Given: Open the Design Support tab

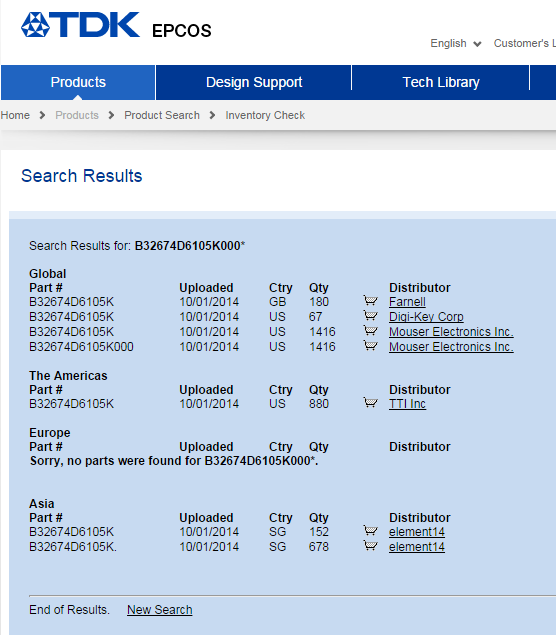Looking at the screenshot, I should tap(254, 82).
